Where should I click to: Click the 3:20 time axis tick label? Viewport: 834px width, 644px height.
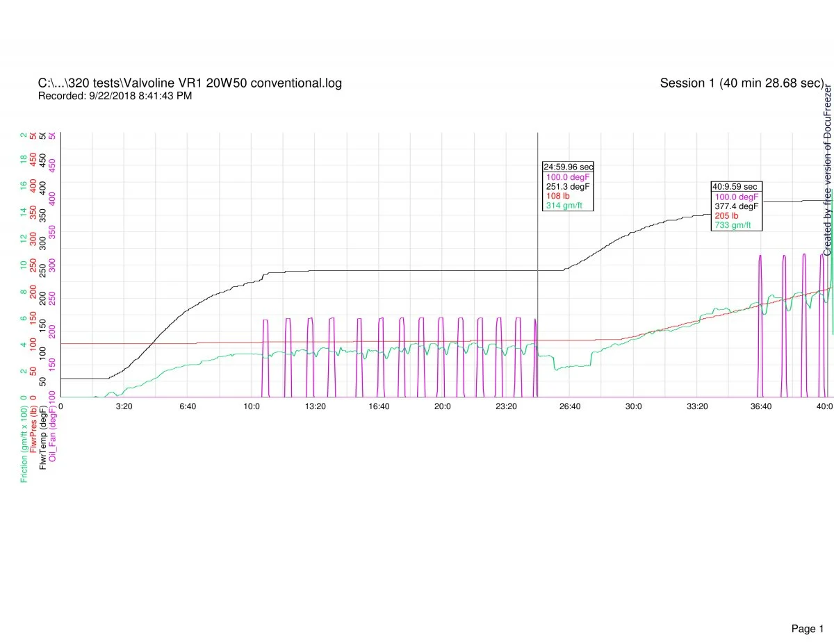coord(124,406)
